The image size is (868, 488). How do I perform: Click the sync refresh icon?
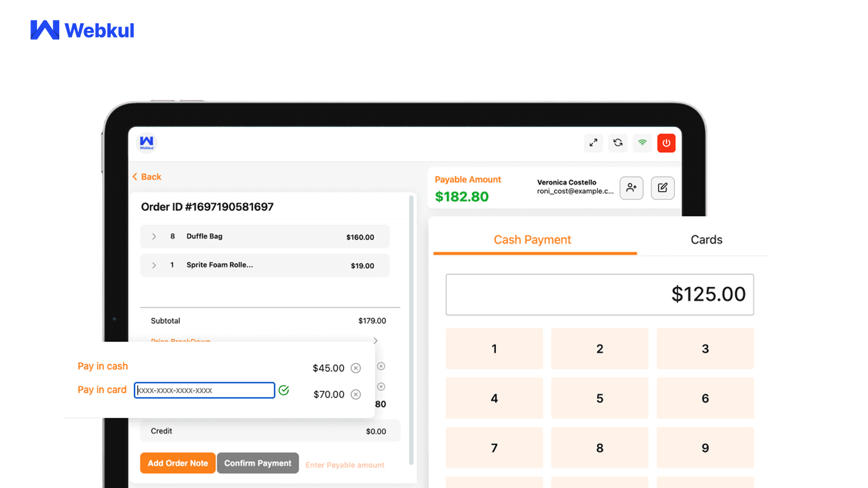[x=618, y=143]
